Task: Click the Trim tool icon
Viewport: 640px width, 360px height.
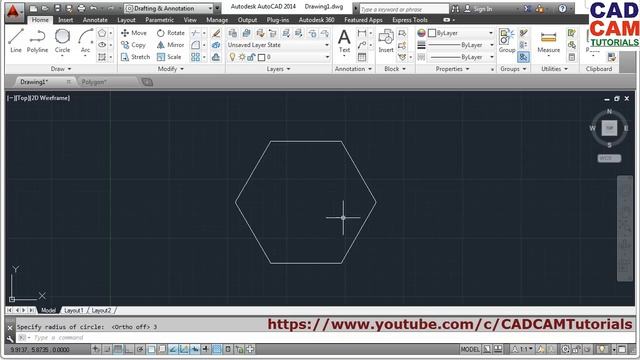Action: coord(196,33)
